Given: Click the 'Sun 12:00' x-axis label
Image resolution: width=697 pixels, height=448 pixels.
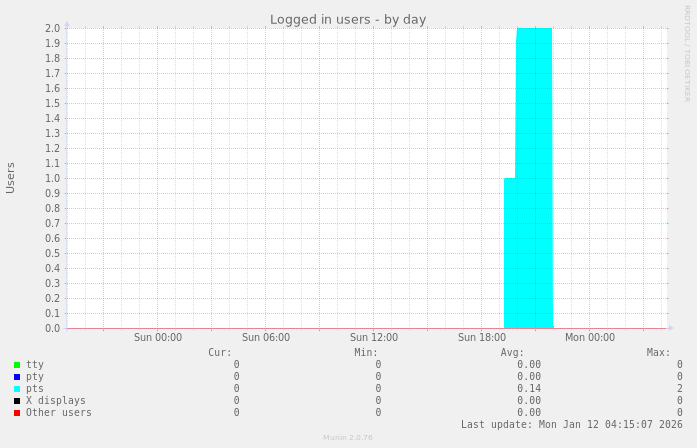Looking at the screenshot, I should pos(374,338).
